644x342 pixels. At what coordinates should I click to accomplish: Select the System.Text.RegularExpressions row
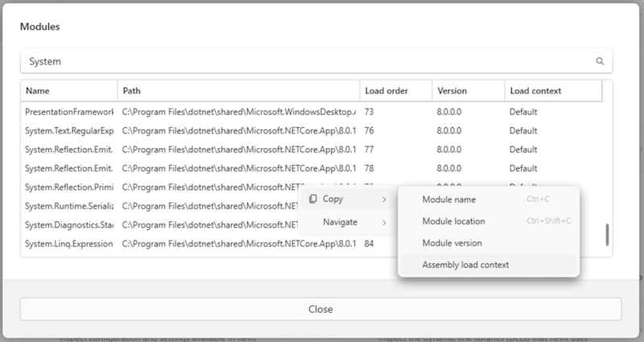coord(69,130)
